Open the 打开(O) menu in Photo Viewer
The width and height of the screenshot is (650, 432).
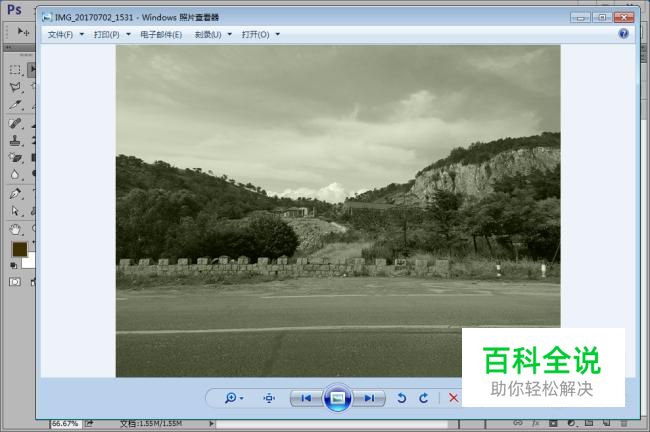pos(261,34)
